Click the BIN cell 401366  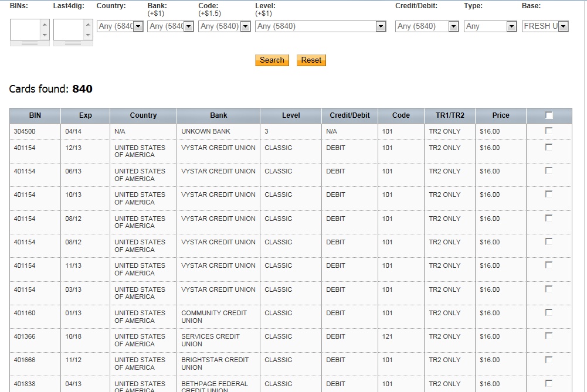click(25, 337)
